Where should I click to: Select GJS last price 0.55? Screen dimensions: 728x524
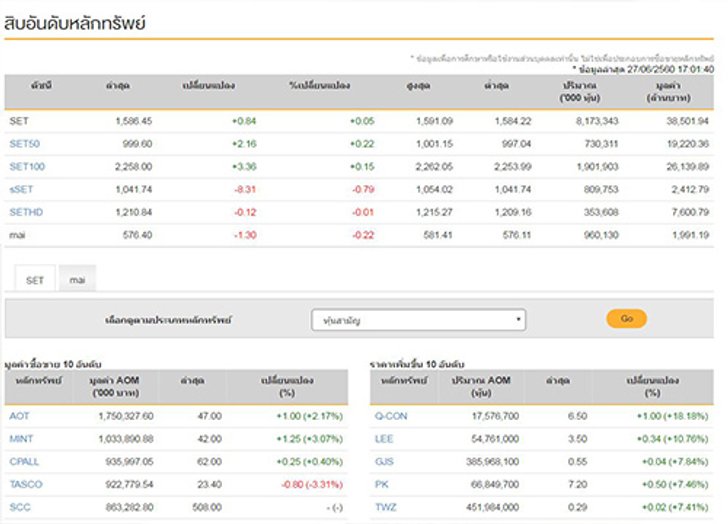578,462
